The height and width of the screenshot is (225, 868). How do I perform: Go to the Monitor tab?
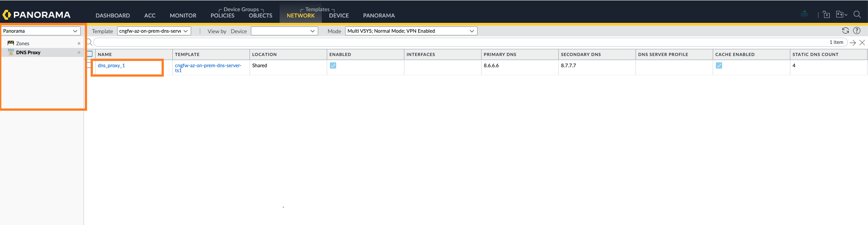(183, 15)
